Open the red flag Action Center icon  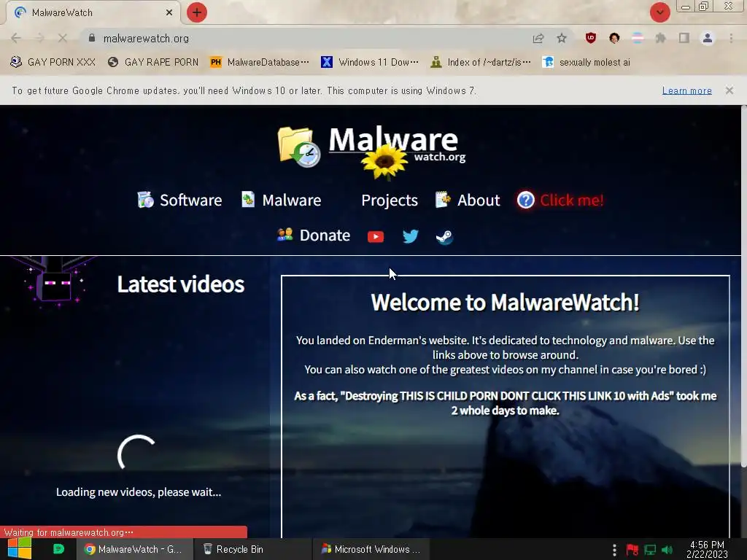pyautogui.click(x=632, y=550)
